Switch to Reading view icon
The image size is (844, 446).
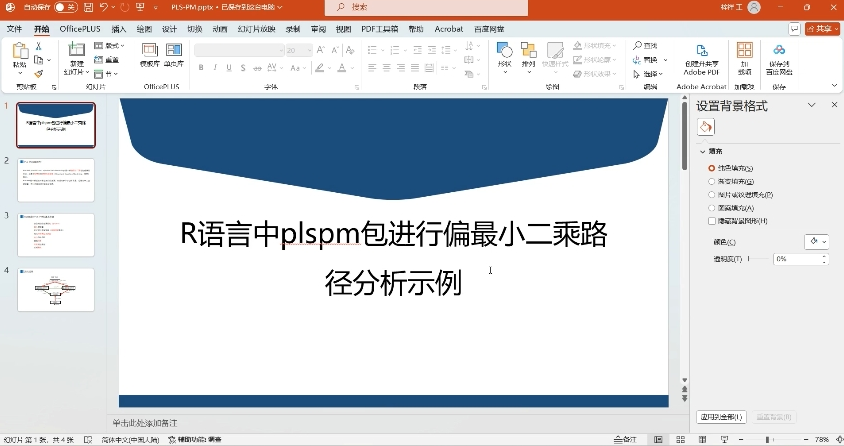tap(702, 440)
